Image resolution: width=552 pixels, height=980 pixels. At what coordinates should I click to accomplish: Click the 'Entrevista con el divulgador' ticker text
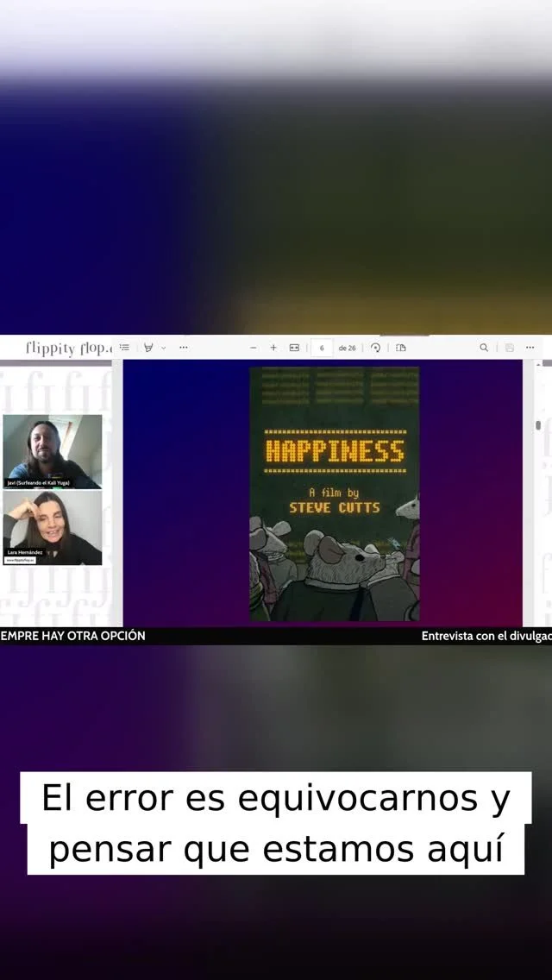[486, 637]
